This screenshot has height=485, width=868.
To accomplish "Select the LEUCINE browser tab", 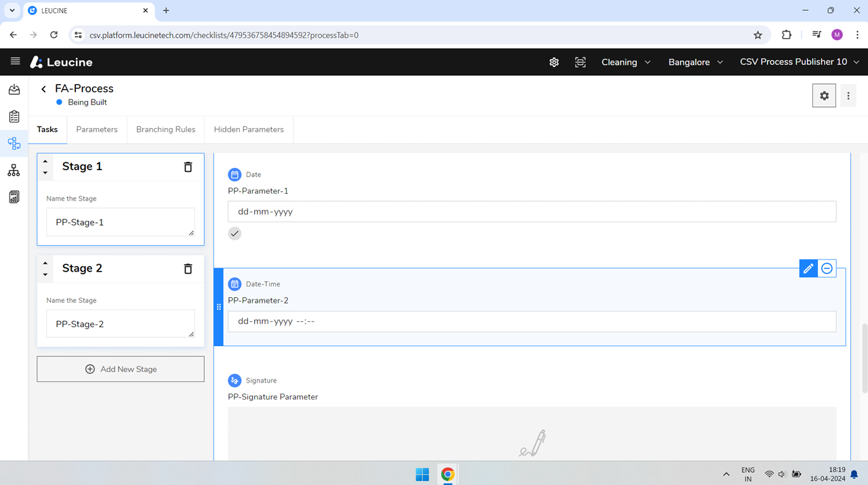I will tap(88, 11).
